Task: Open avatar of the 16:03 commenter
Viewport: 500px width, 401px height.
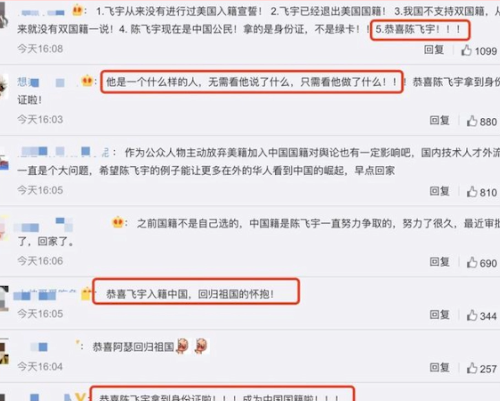Action: [4, 86]
